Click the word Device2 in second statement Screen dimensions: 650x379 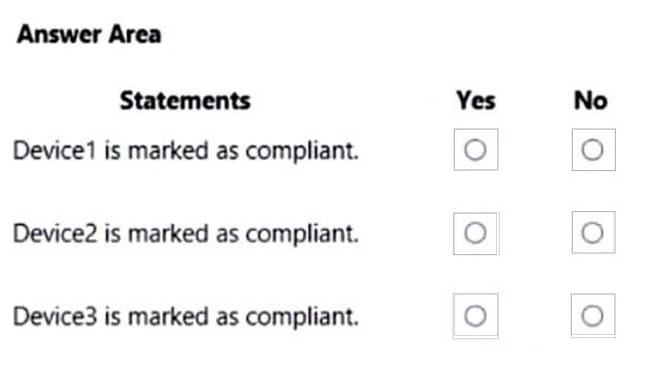tap(55, 233)
